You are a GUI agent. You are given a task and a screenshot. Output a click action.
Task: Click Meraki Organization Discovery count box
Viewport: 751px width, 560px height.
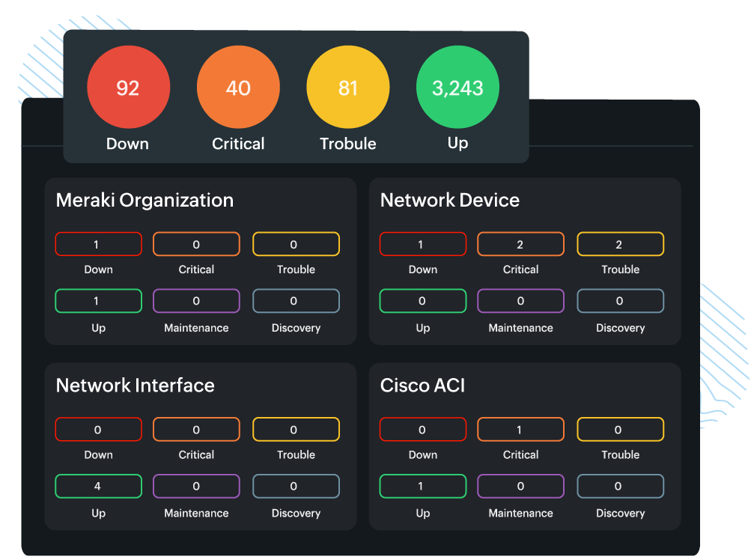296,301
